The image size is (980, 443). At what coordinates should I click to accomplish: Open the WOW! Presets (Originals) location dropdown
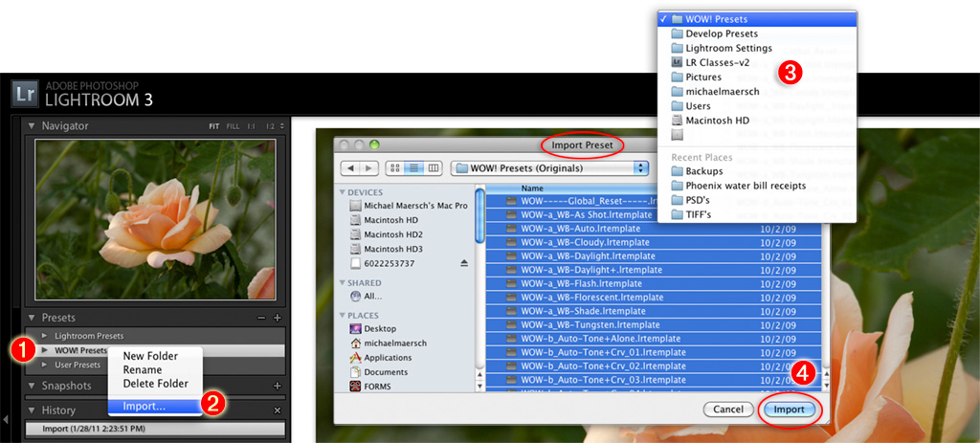(x=550, y=168)
